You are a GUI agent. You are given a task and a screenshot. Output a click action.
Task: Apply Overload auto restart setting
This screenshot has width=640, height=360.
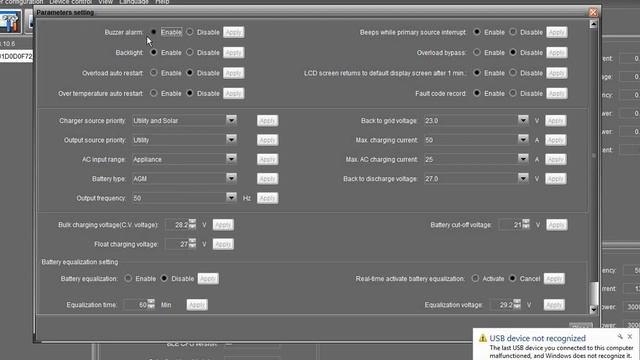(x=234, y=73)
